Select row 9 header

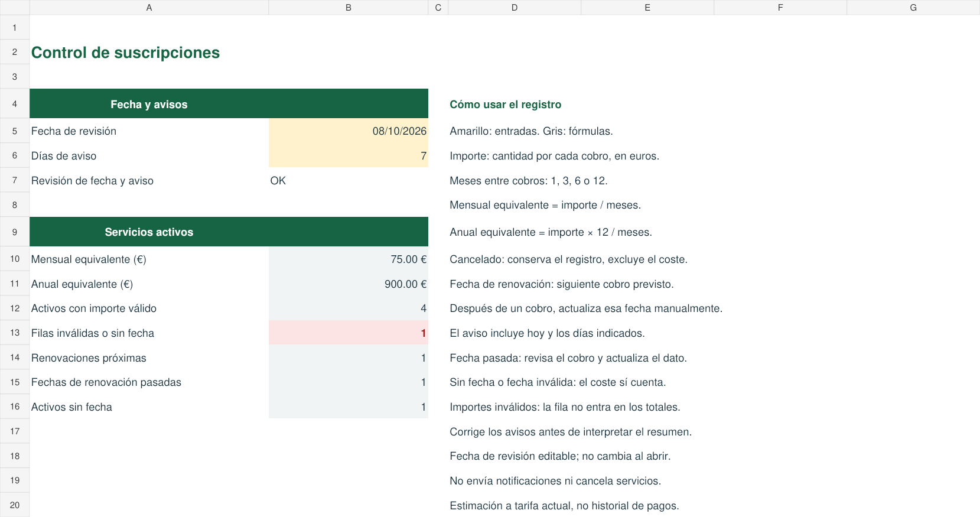tap(15, 232)
